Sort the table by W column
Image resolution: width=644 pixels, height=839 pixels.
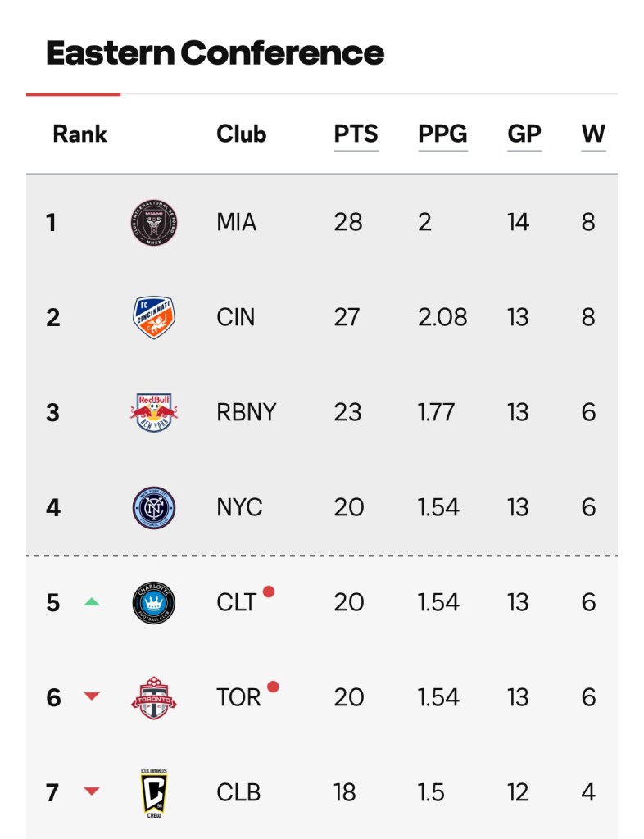(593, 134)
